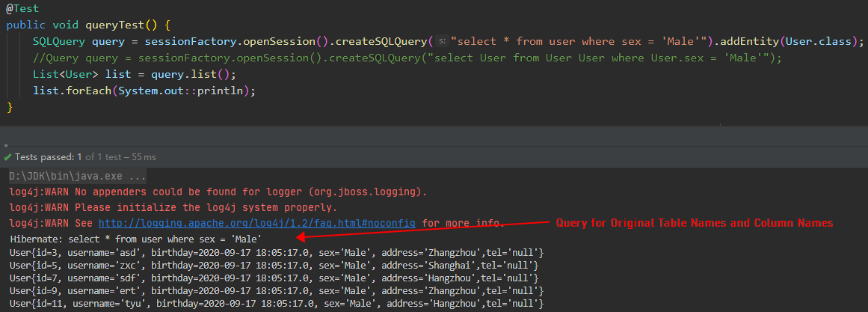Open the logging.apache.org log4j faq link
Image resolution: width=868 pixels, height=312 pixels.
pos(257,223)
